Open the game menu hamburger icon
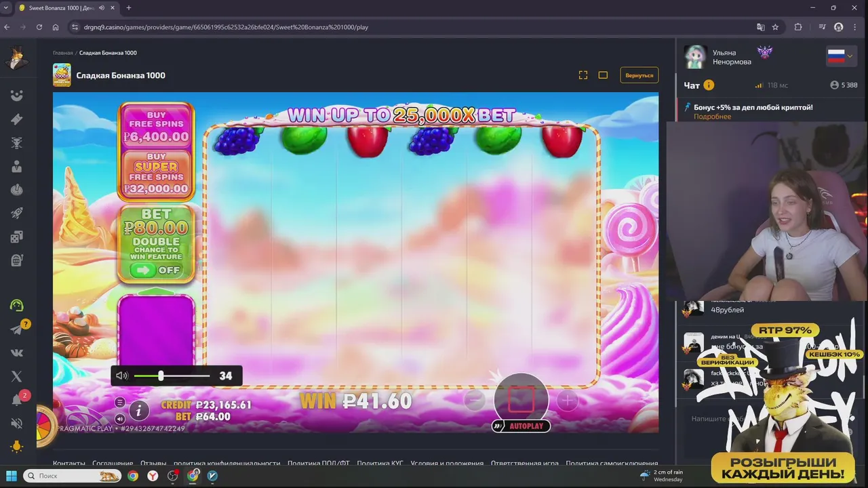The height and width of the screenshot is (488, 868). click(x=119, y=402)
